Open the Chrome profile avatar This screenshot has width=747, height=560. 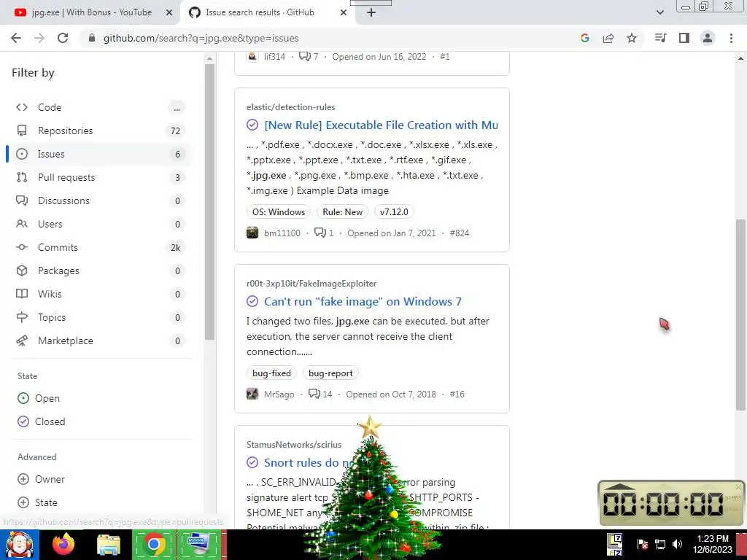point(708,38)
